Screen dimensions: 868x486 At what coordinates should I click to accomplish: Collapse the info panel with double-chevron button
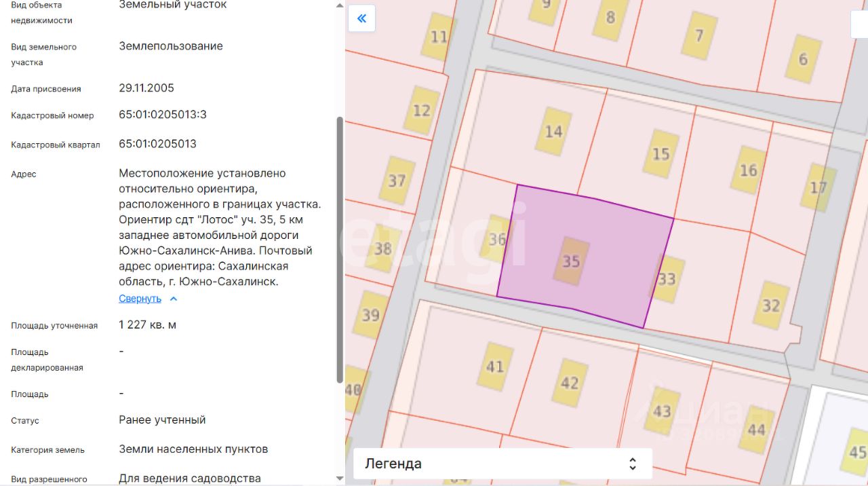(361, 18)
